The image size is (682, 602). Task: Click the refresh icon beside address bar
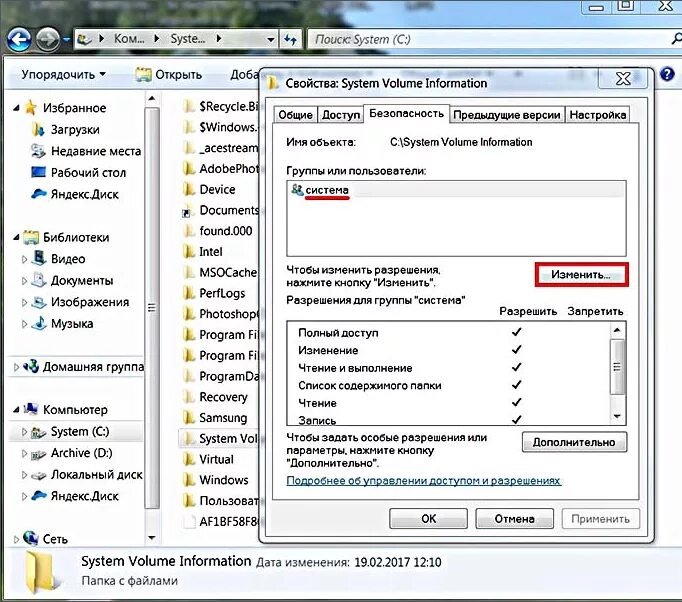click(x=291, y=40)
